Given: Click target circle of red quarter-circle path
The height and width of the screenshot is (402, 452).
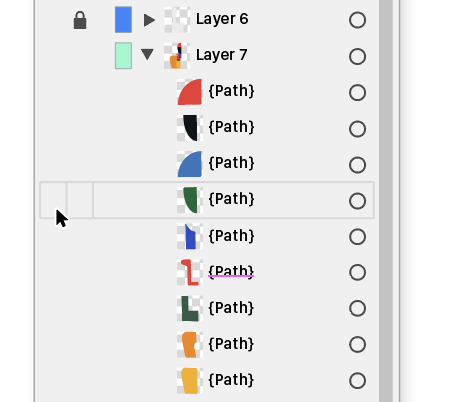Looking at the screenshot, I should coord(357,92).
